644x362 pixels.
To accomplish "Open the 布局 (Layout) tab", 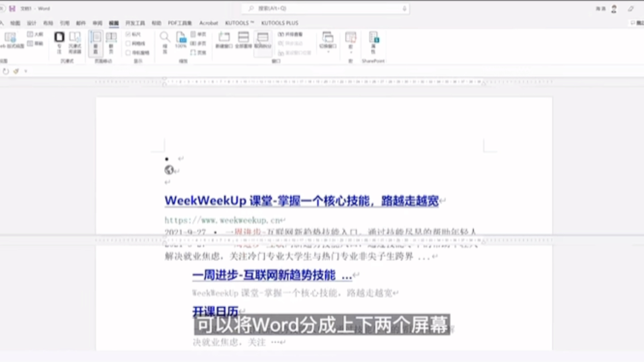I will pyautogui.click(x=48, y=23).
